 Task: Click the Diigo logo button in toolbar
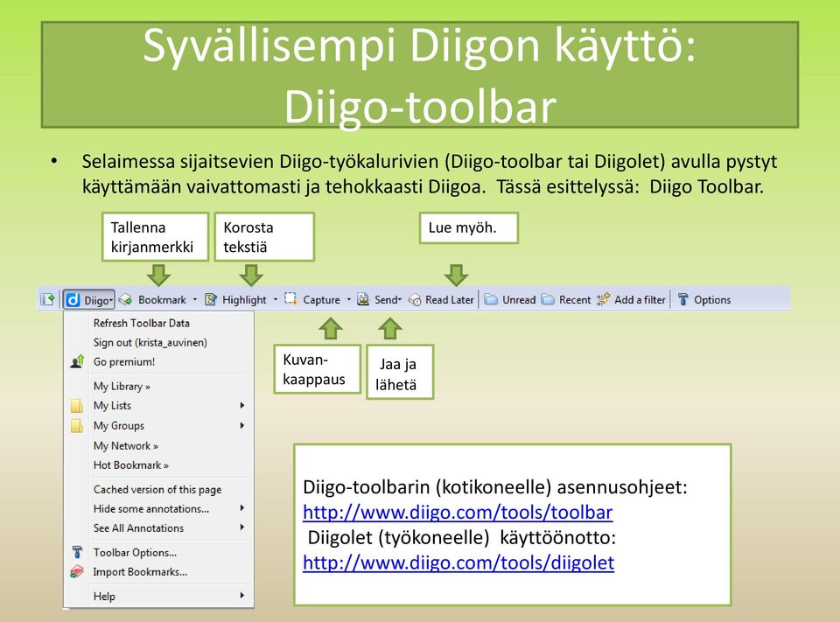click(x=89, y=300)
